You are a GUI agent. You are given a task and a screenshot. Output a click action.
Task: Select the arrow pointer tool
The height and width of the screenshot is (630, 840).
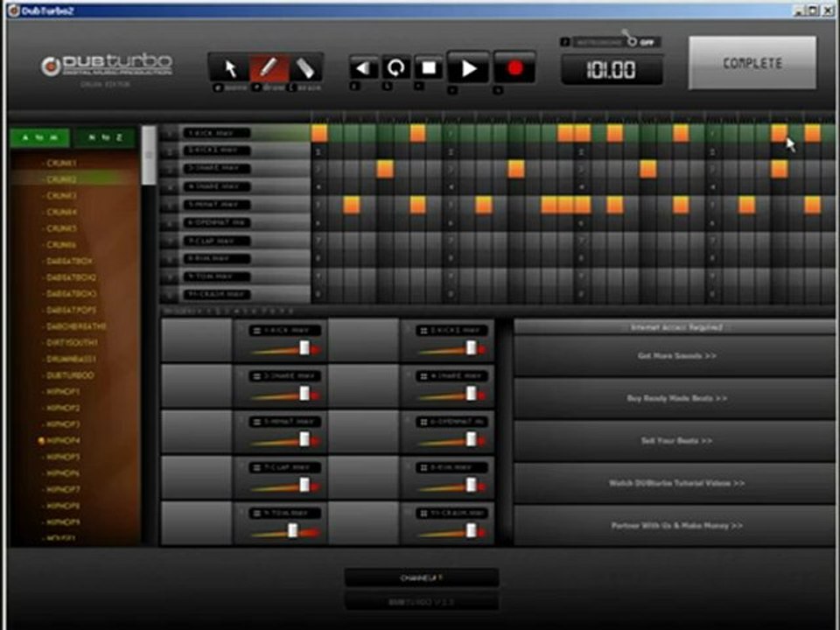pos(230,68)
